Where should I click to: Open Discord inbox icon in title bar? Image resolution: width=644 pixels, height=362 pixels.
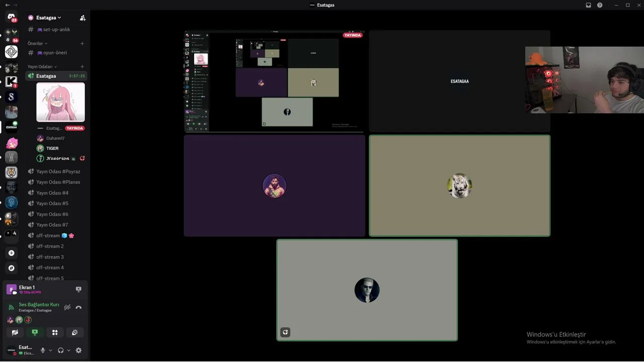[588, 5]
